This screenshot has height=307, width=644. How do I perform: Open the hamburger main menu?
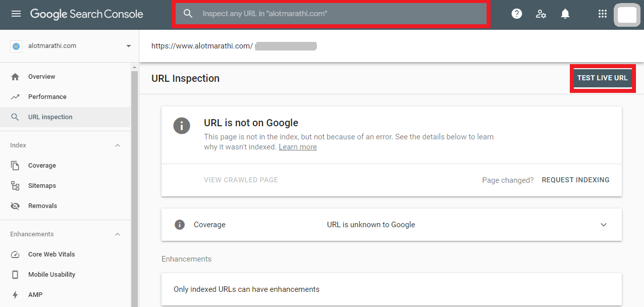click(16, 14)
